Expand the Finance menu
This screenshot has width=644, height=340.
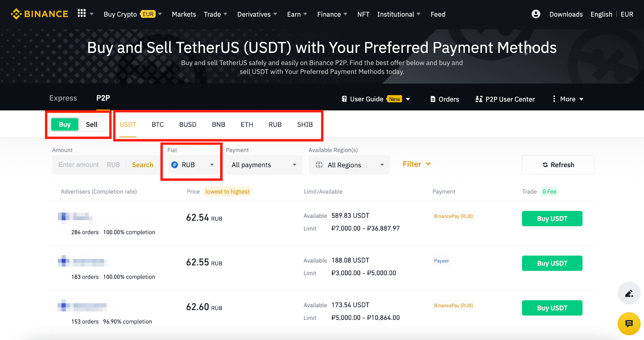pyautogui.click(x=332, y=14)
